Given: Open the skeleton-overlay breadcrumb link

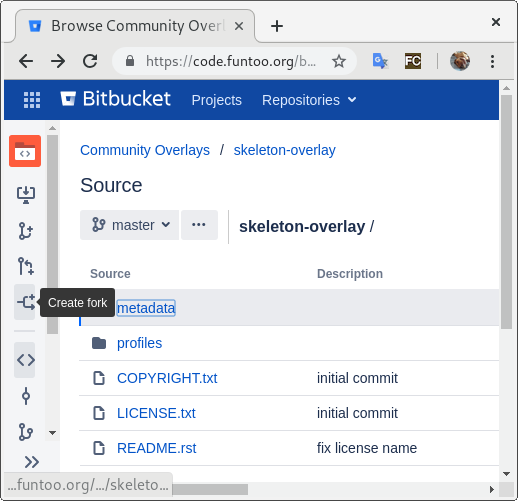Looking at the screenshot, I should [x=285, y=150].
